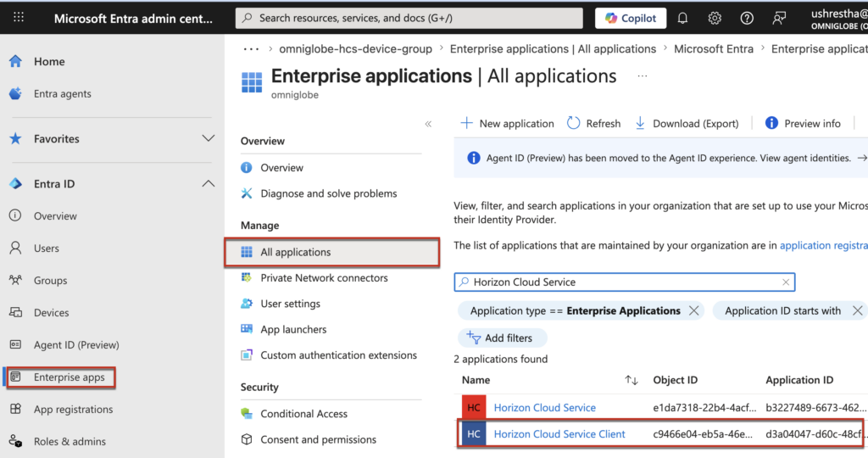The image size is (868, 458).
Task: Open Conditional Access under Security
Action: (x=303, y=414)
